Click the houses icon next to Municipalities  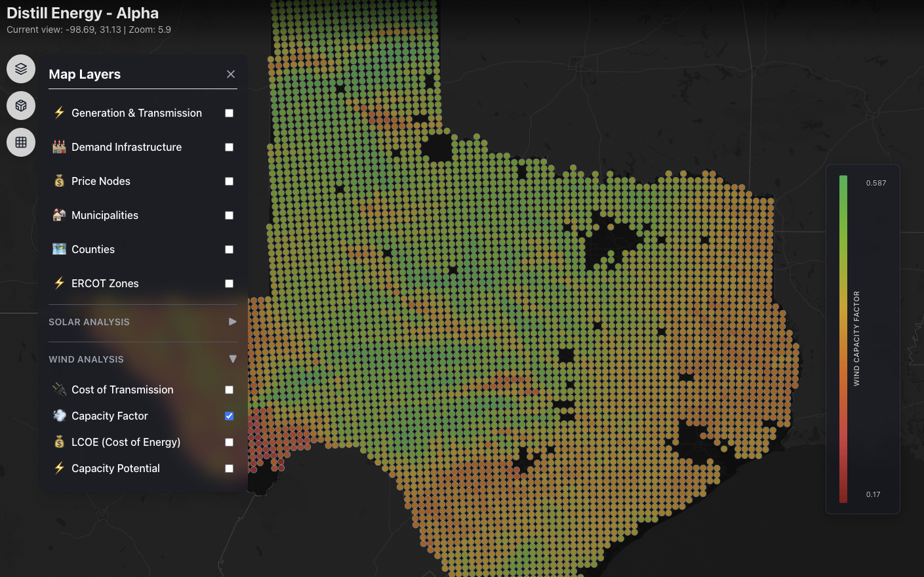tap(58, 215)
